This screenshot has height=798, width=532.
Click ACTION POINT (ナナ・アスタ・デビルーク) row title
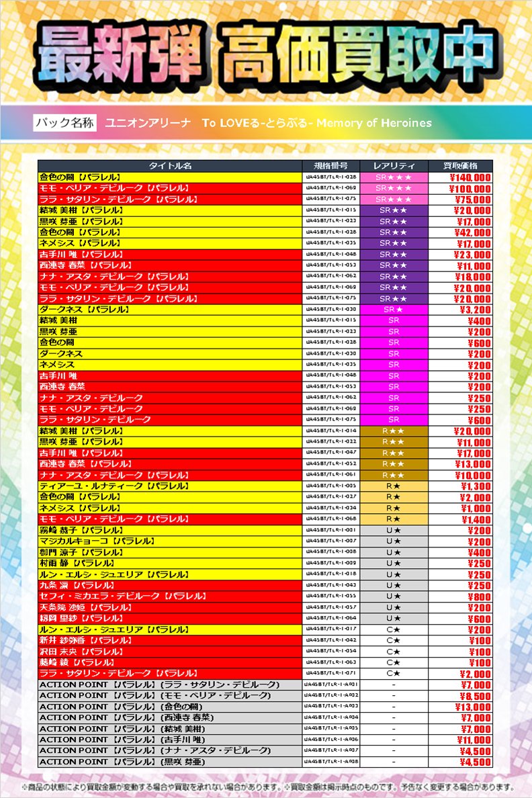[x=170, y=751]
